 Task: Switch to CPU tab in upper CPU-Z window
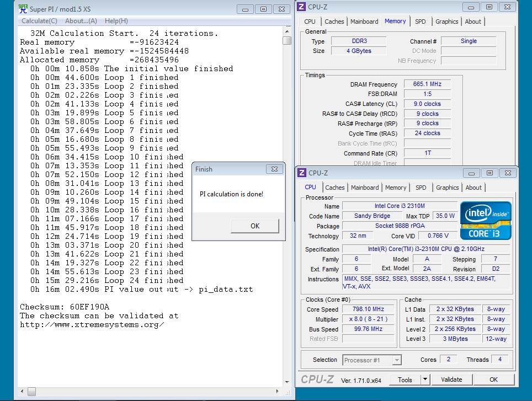click(x=310, y=22)
